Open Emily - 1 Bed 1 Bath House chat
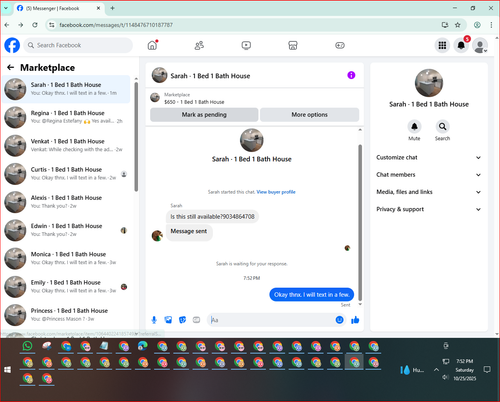Viewport: 500px width, 402px height. click(x=66, y=286)
